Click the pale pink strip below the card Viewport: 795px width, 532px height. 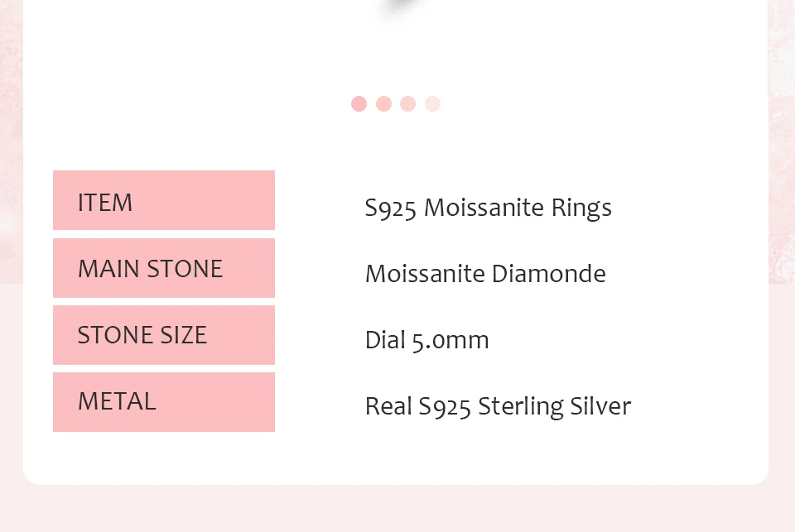click(397, 508)
